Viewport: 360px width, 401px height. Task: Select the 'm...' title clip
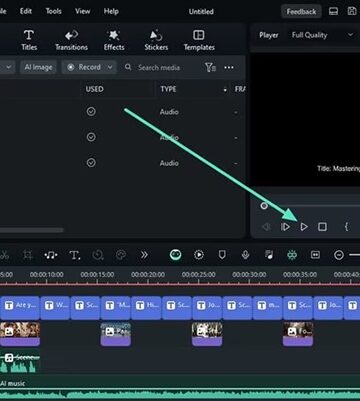[x=268, y=308]
